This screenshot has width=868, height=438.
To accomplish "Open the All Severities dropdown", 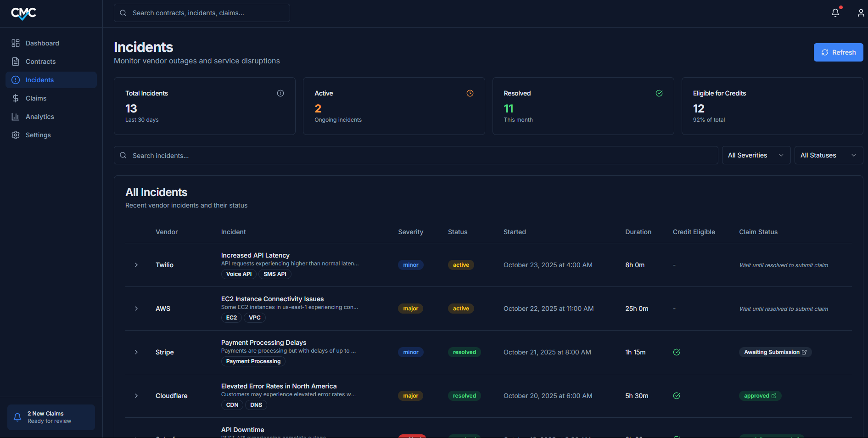I will (756, 155).
